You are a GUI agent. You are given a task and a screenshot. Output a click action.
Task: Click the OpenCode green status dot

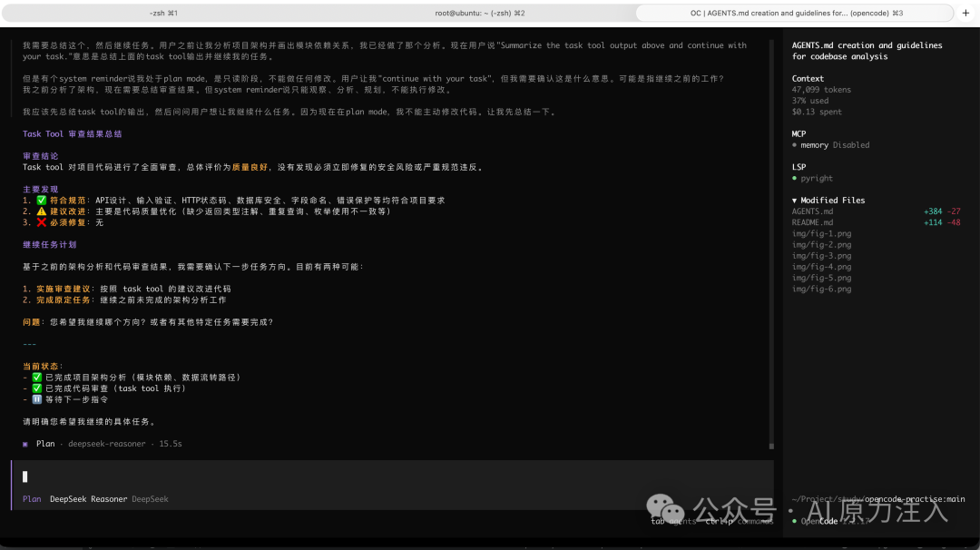794,521
